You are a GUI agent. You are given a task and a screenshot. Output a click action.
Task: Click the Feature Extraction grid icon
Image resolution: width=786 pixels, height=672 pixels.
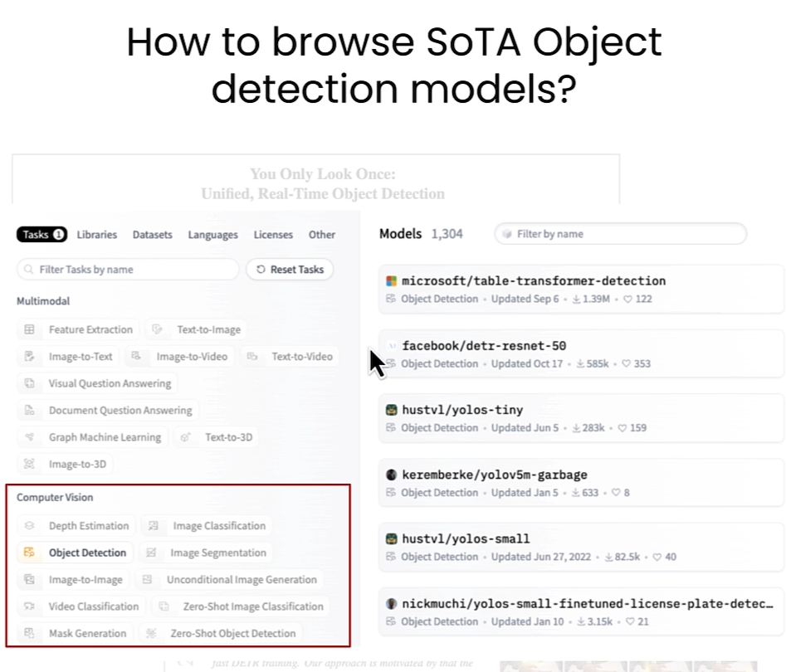point(30,329)
